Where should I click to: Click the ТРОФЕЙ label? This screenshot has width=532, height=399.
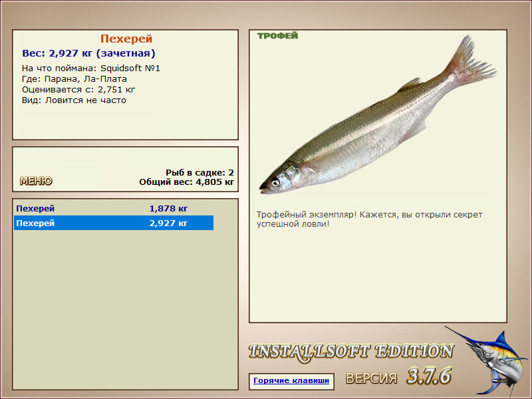[x=277, y=36]
